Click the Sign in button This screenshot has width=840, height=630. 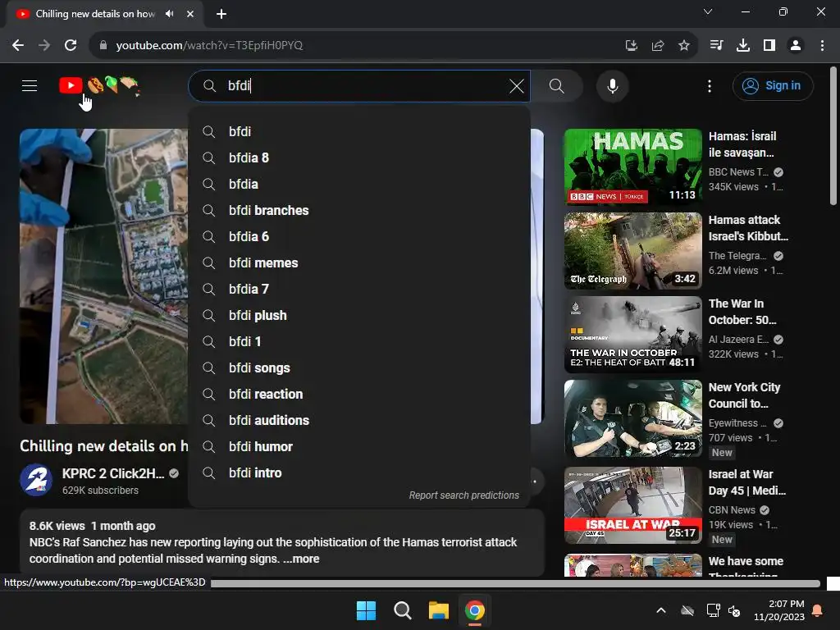pyautogui.click(x=773, y=85)
